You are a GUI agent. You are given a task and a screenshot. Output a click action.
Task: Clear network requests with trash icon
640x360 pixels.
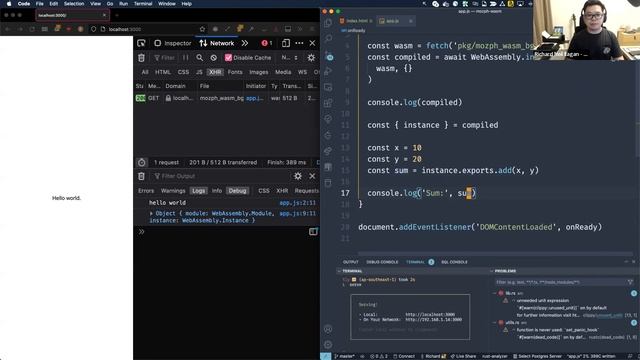click(141, 58)
